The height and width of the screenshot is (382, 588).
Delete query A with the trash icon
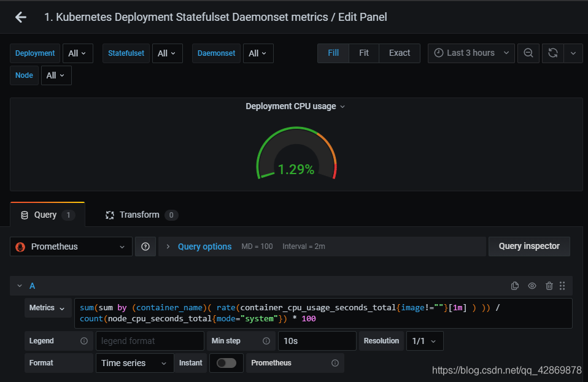click(x=549, y=286)
